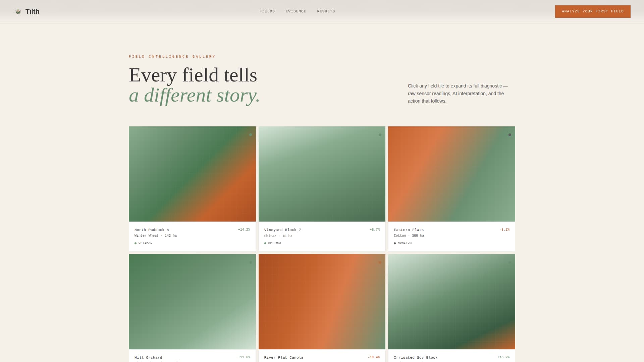Click status dot on Hill Orchard image

click(251, 262)
